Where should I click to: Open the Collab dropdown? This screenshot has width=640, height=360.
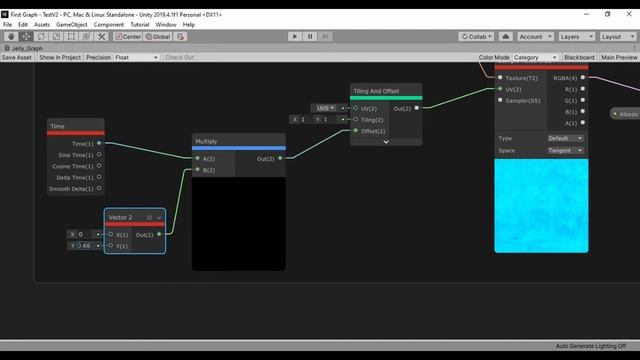tap(476, 37)
